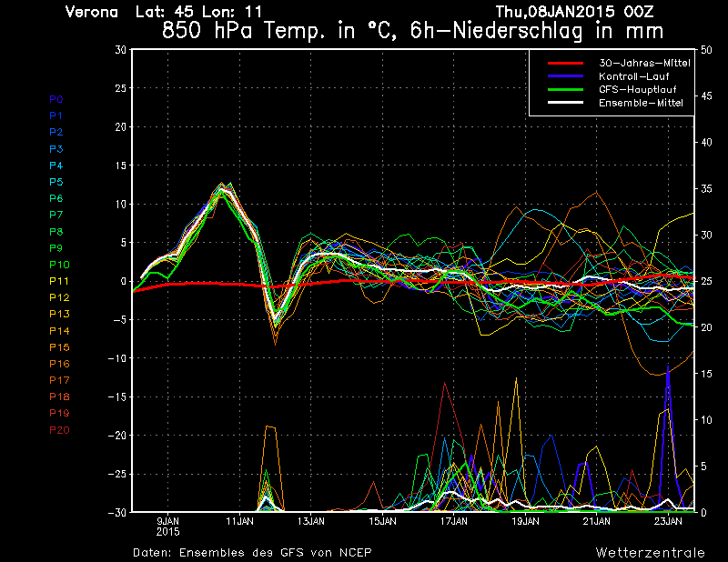Click the 11JAN date tick label

tap(239, 521)
